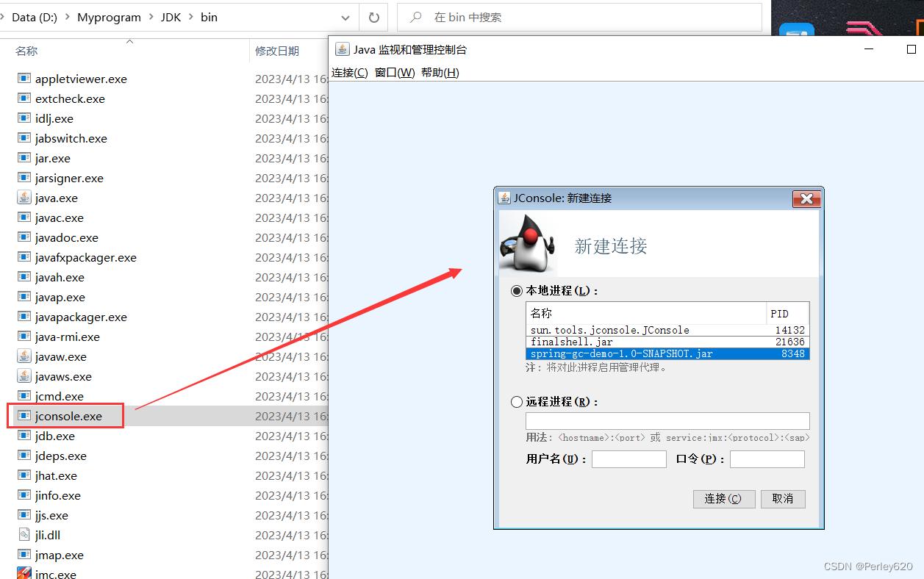This screenshot has width=924, height=579.
Task: Click the 用户名 input field
Action: pos(629,459)
